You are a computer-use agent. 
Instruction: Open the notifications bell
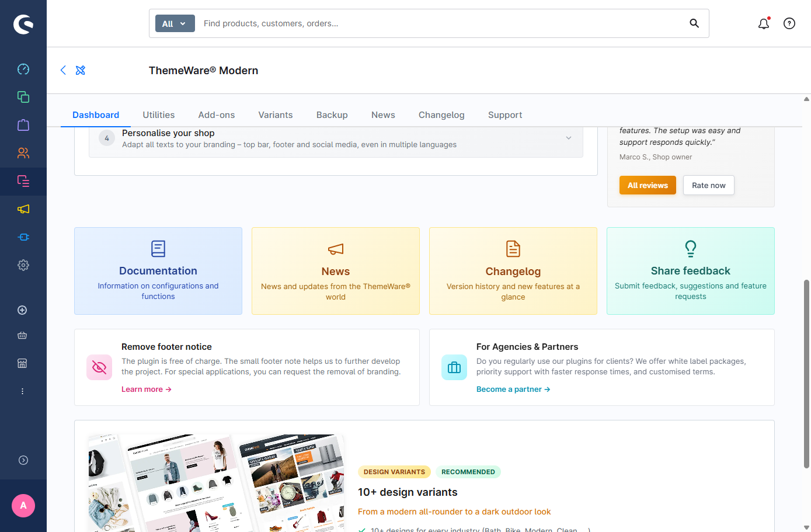(x=764, y=23)
